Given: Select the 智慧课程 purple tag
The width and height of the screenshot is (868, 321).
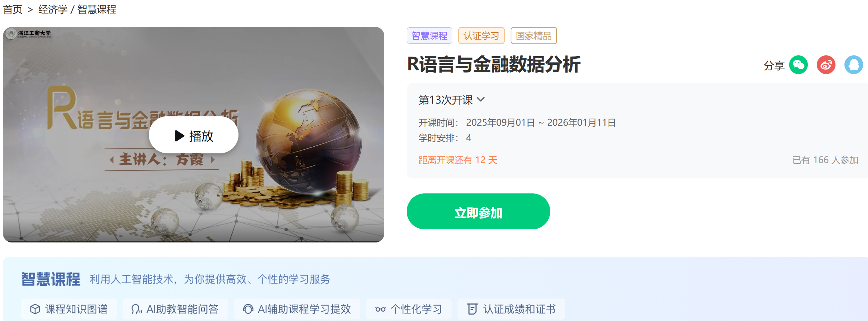Looking at the screenshot, I should pyautogui.click(x=429, y=36).
